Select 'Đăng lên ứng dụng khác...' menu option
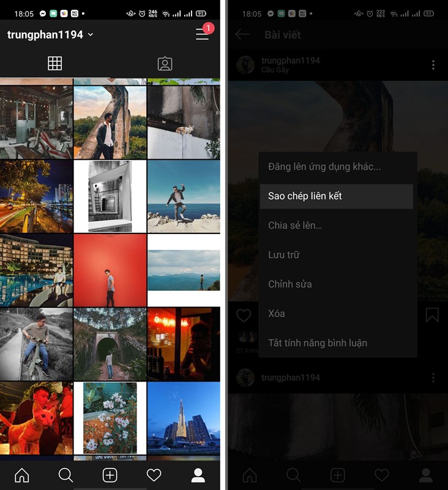This screenshot has width=448, height=490. pyautogui.click(x=338, y=167)
